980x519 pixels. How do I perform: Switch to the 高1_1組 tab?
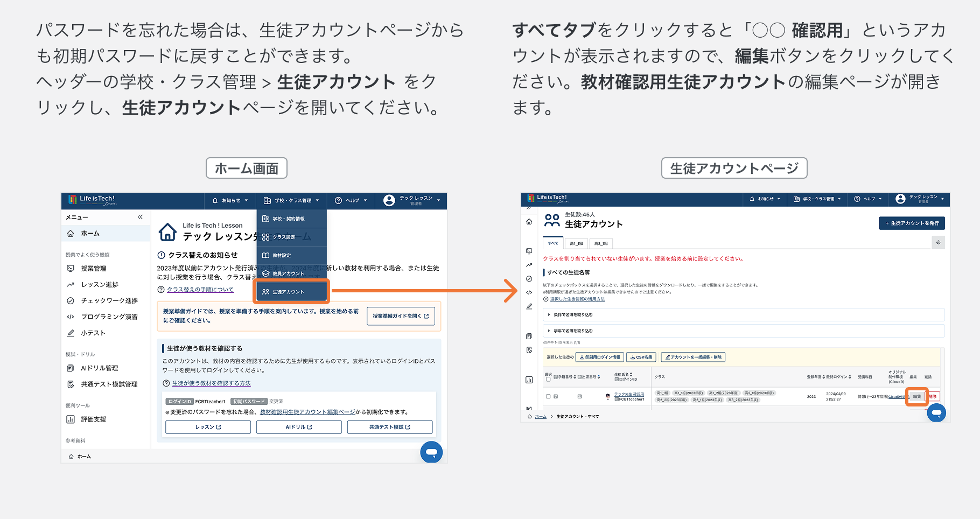pos(577,243)
